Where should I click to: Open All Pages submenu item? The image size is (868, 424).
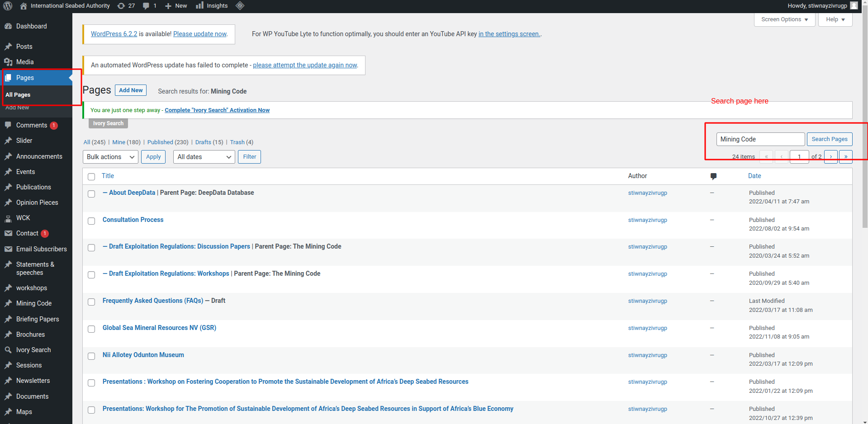pyautogui.click(x=18, y=95)
